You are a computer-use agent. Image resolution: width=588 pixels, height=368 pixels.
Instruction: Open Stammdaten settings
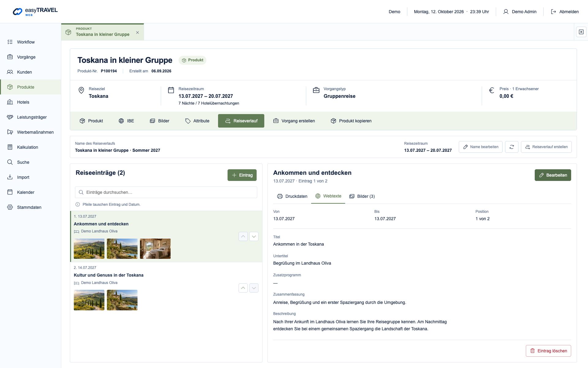pyautogui.click(x=30, y=207)
